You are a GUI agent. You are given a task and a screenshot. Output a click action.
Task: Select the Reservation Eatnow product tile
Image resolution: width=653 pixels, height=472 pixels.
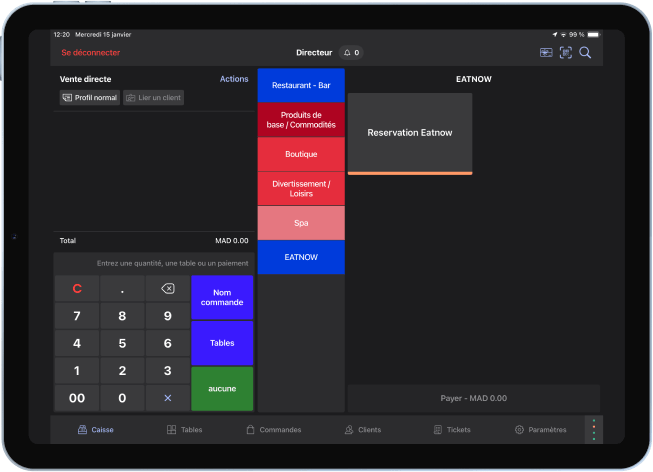pos(410,133)
